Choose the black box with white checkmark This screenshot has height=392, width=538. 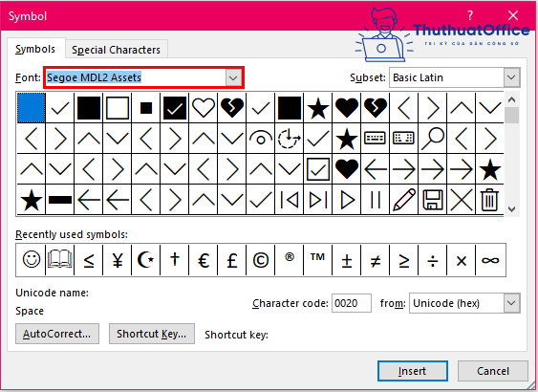(175, 108)
